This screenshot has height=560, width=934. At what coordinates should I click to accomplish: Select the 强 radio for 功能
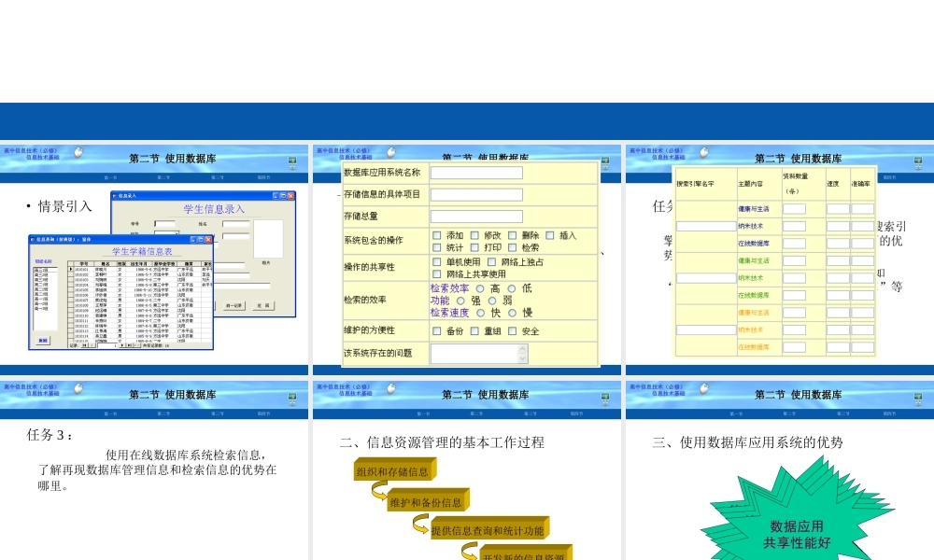[x=460, y=301]
